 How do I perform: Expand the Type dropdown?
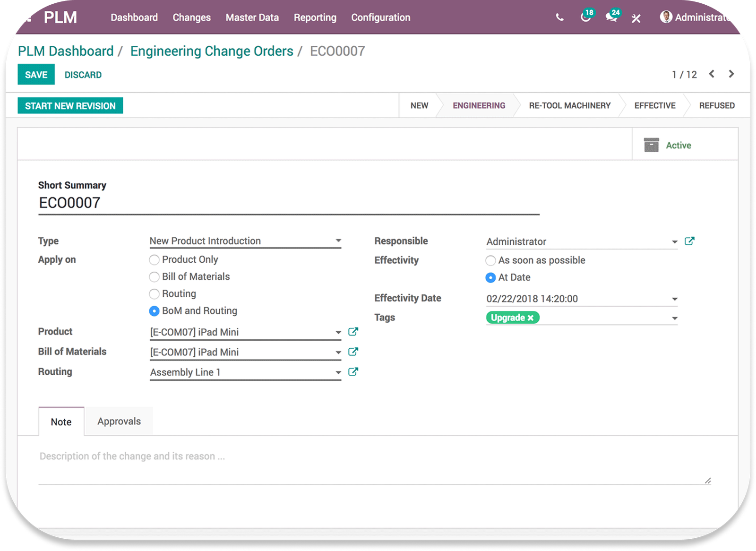(x=338, y=241)
